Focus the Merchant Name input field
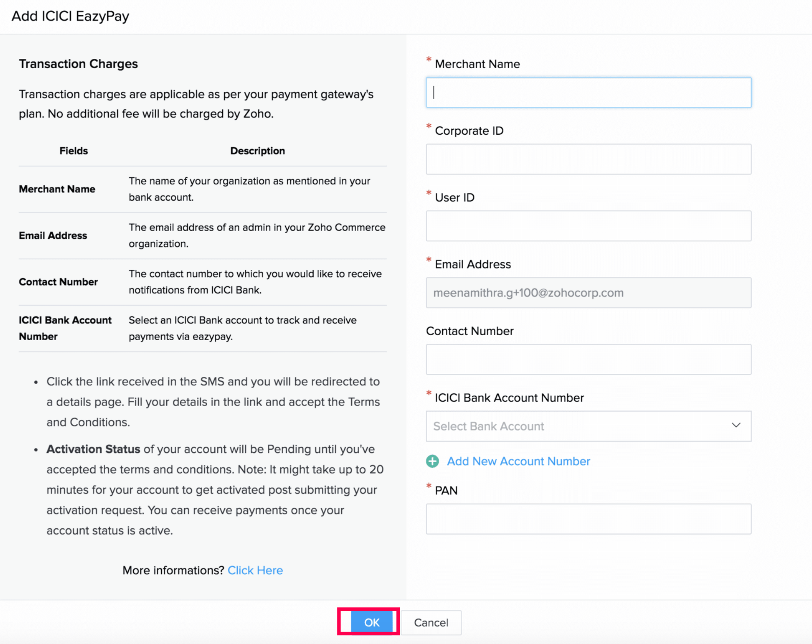 point(588,92)
